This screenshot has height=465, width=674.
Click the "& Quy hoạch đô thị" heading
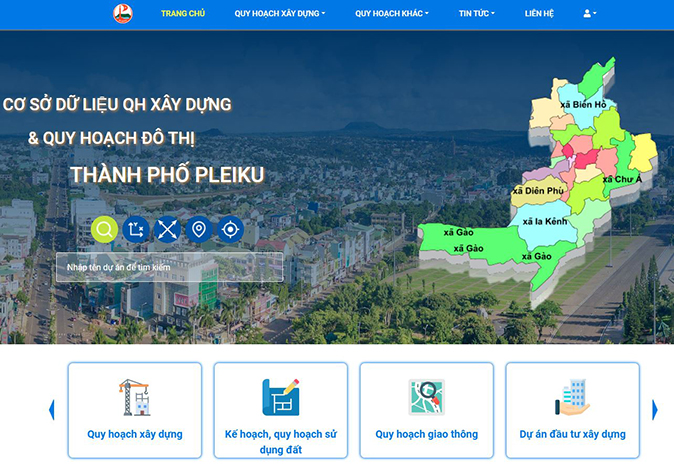(111, 138)
